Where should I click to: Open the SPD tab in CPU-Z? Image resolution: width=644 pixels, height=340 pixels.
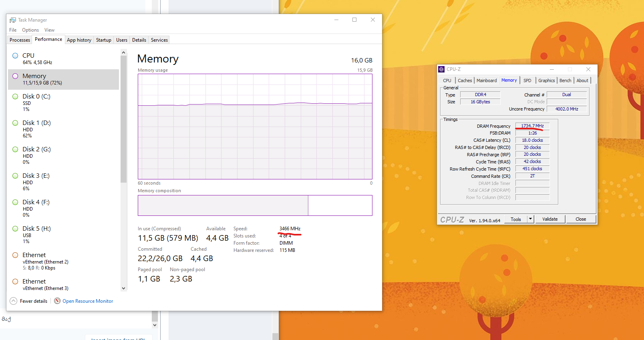527,80
